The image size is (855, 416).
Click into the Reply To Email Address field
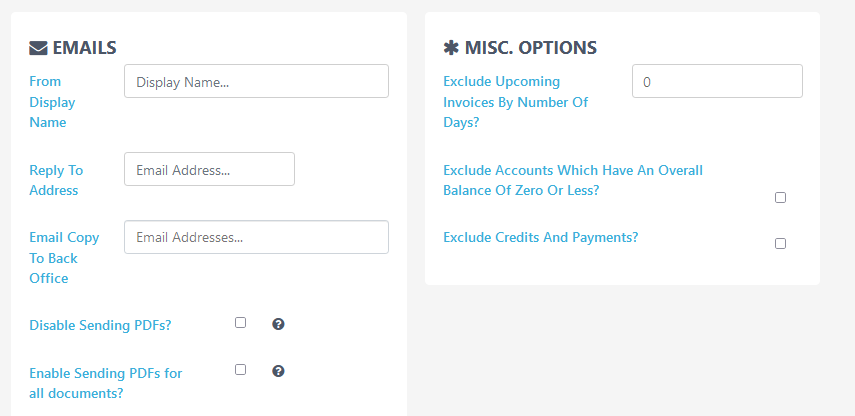coord(209,169)
